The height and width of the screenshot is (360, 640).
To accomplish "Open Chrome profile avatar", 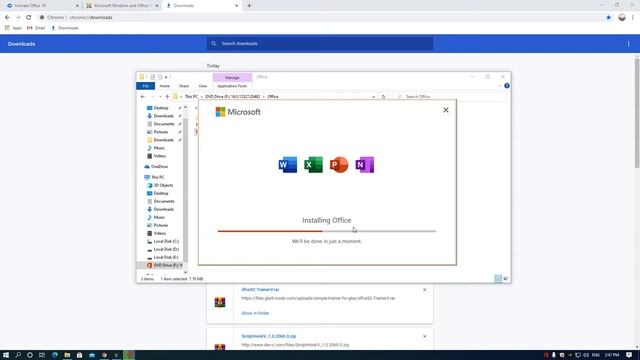I will tap(622, 18).
